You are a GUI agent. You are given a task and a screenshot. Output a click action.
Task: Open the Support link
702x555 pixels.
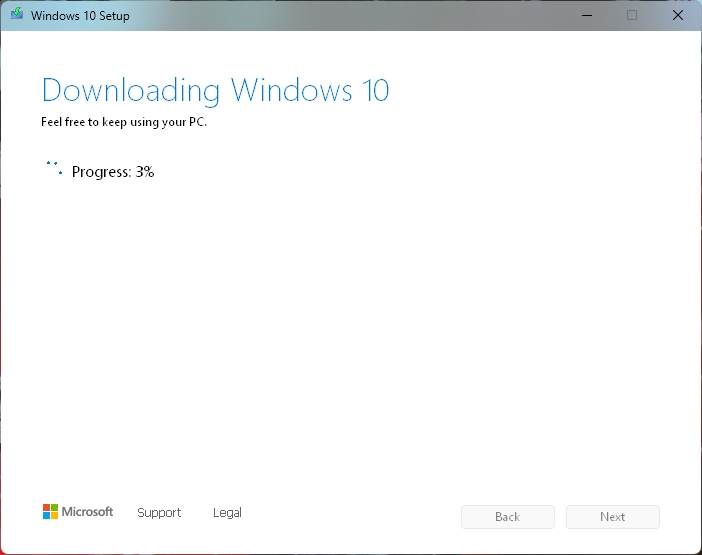[x=159, y=512]
